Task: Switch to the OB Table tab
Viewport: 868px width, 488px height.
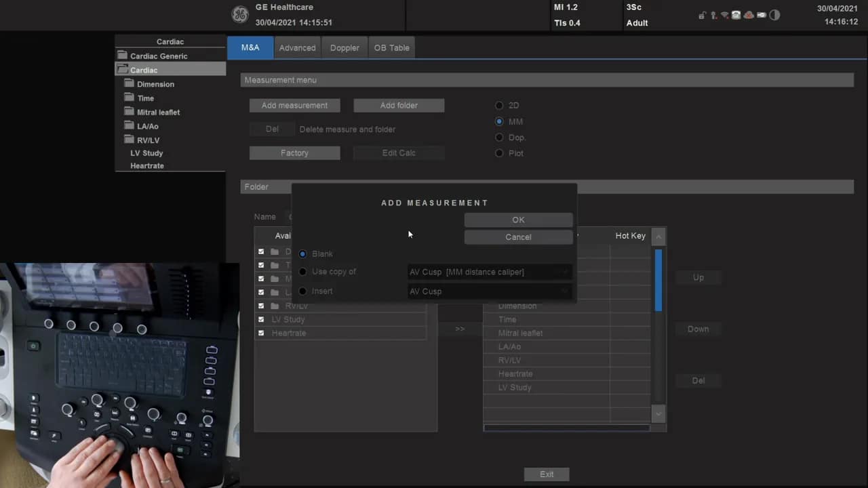Action: click(x=391, y=47)
